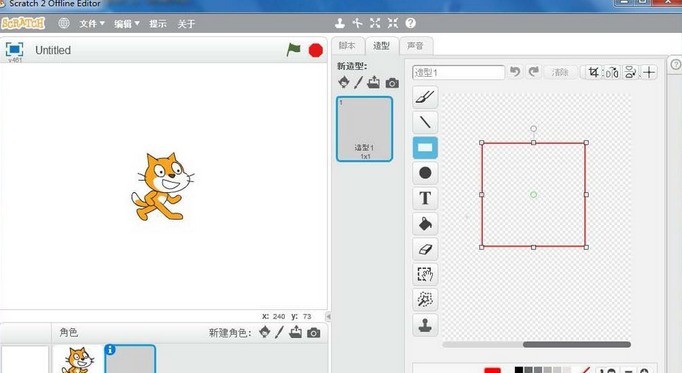
Task: Upload costume from file
Action: (374, 82)
